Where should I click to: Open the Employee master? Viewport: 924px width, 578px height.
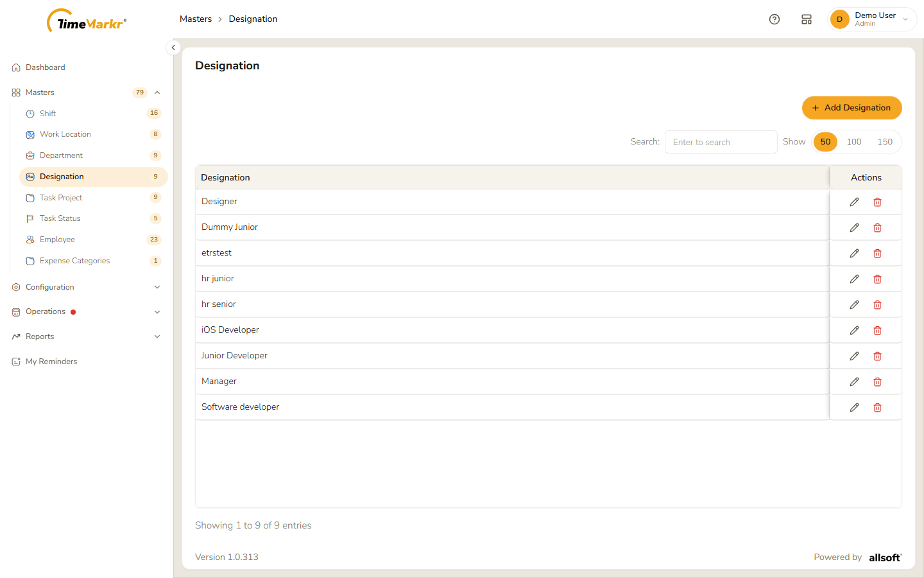click(94, 240)
